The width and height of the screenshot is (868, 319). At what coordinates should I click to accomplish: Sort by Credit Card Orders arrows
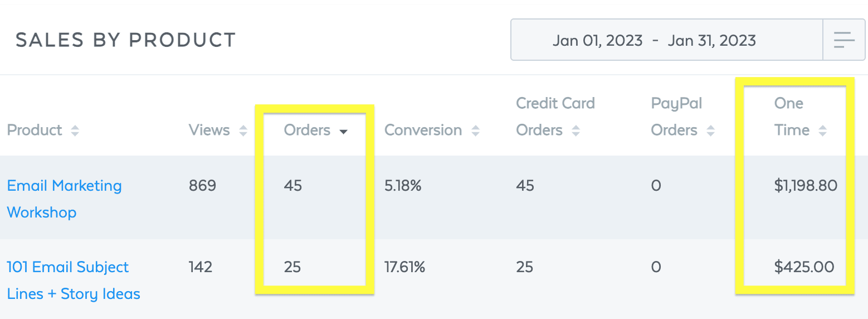(x=576, y=130)
